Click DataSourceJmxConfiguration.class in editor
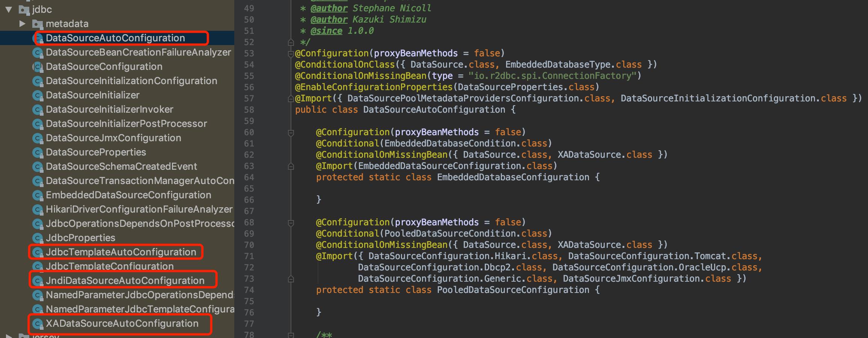868x338 pixels. coord(647,279)
